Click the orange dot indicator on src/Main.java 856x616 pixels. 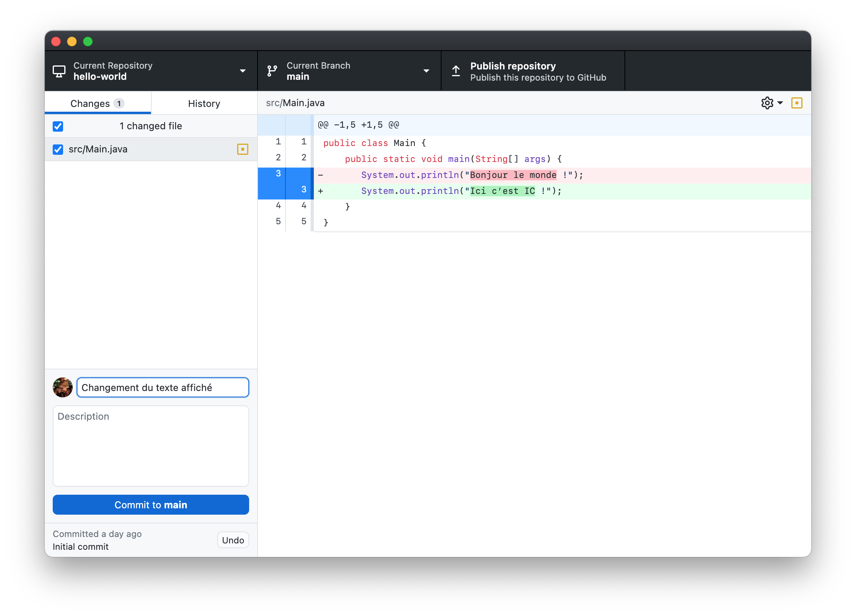pos(243,149)
